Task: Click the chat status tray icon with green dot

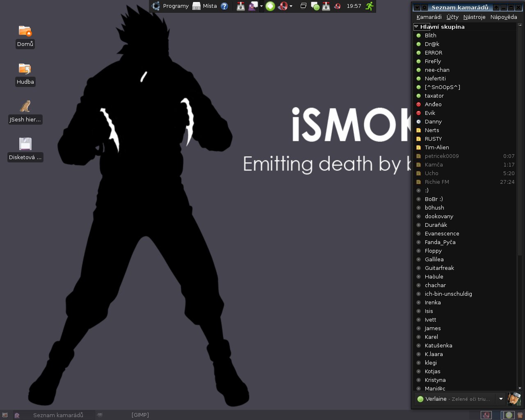Action: click(315, 6)
